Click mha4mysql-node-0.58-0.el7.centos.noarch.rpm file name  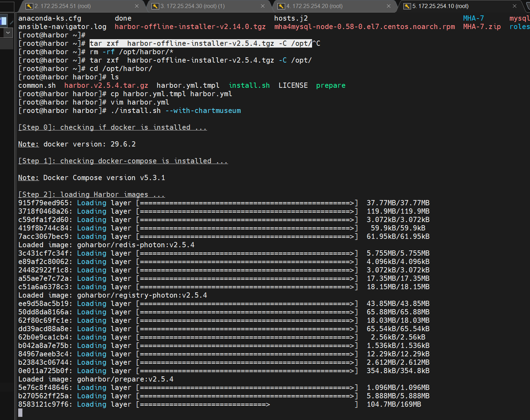(x=365, y=27)
